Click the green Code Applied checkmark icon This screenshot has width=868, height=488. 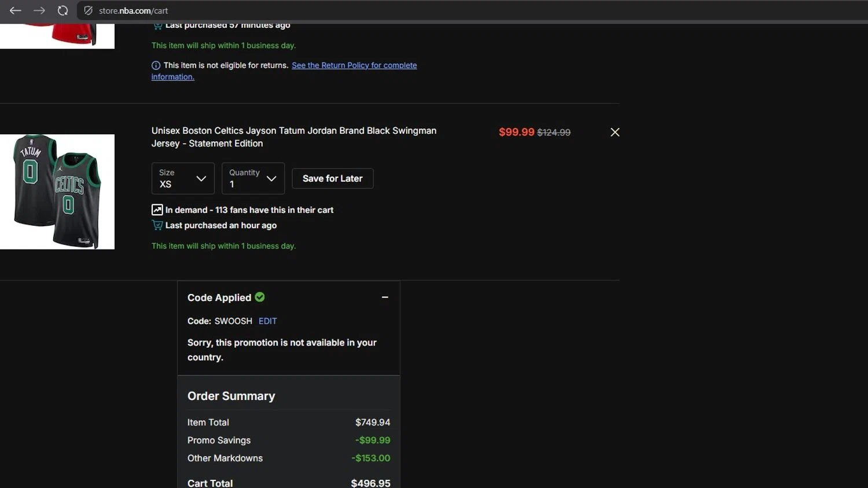point(260,297)
